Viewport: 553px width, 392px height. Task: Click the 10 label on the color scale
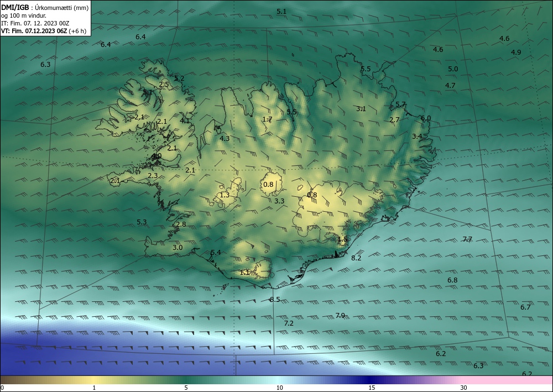280,388
